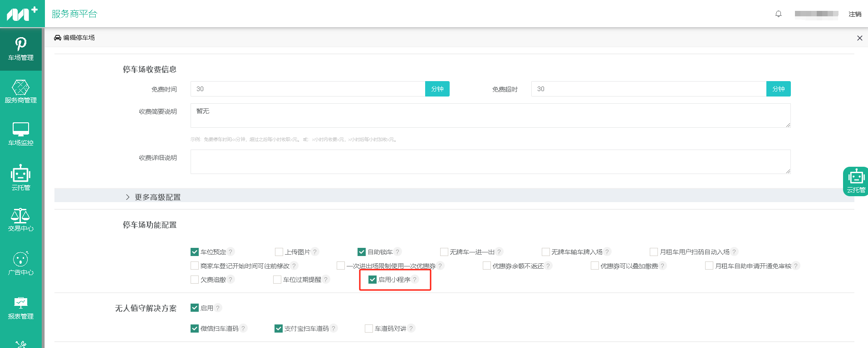Viewport: 868px width, 348px height.
Task: Focus the 免费超时 input field
Action: click(x=649, y=89)
